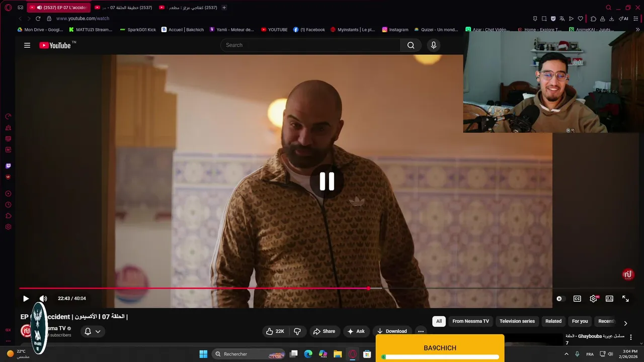
Task: Take a snapshot with capture icon
Action: coord(544,19)
